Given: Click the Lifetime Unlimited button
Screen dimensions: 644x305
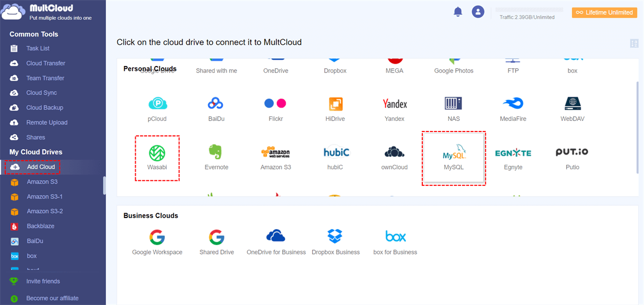Looking at the screenshot, I should [604, 12].
